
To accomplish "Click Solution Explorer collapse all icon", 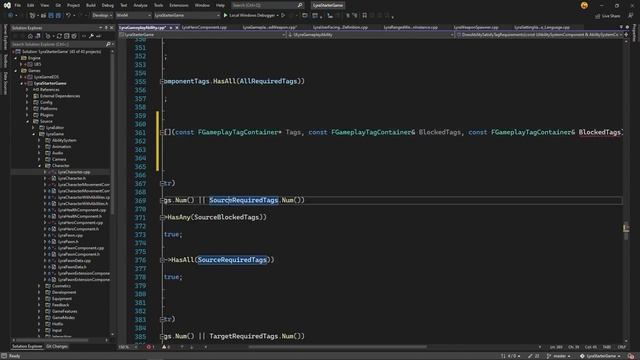I will [x=67, y=36].
